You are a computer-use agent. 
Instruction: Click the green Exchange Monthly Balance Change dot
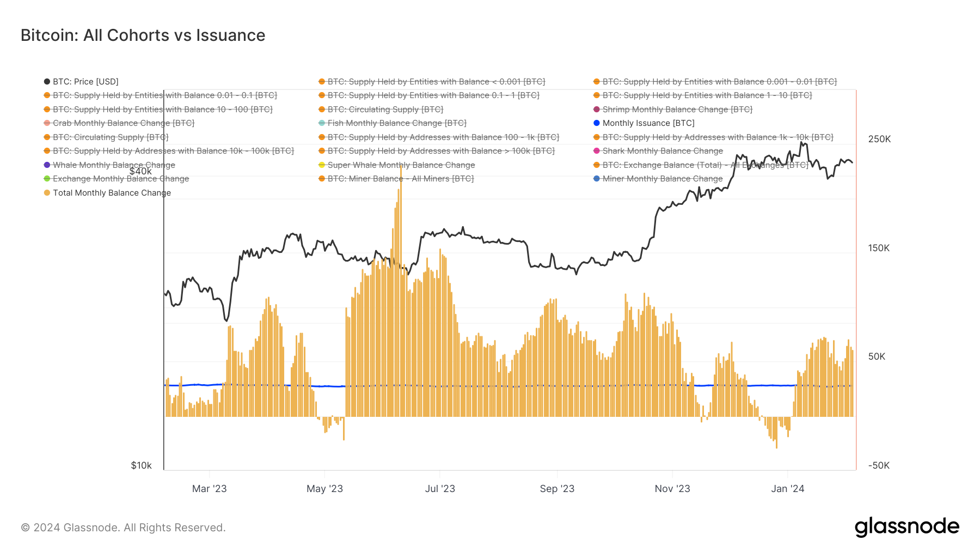(47, 179)
